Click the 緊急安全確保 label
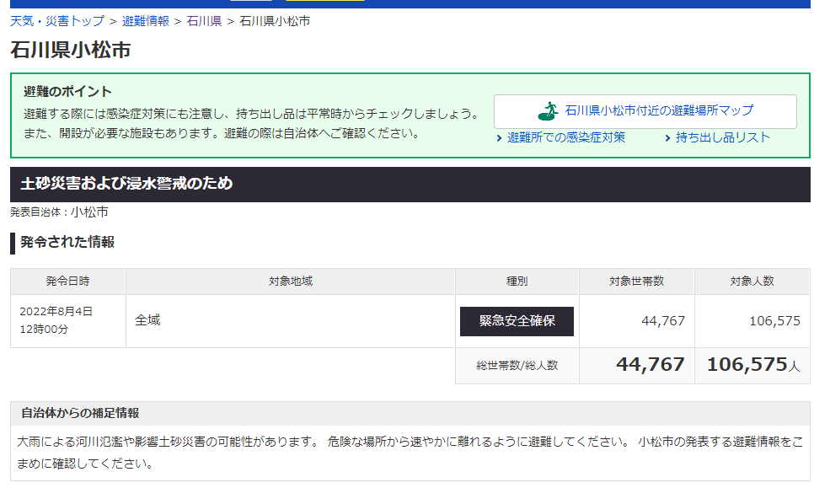This screenshot has height=504, width=814. (x=517, y=321)
